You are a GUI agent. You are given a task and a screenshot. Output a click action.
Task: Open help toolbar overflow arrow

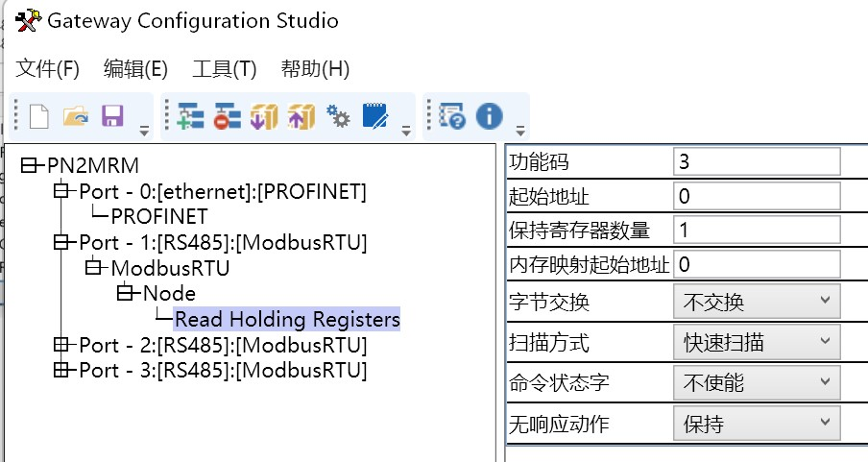520,132
